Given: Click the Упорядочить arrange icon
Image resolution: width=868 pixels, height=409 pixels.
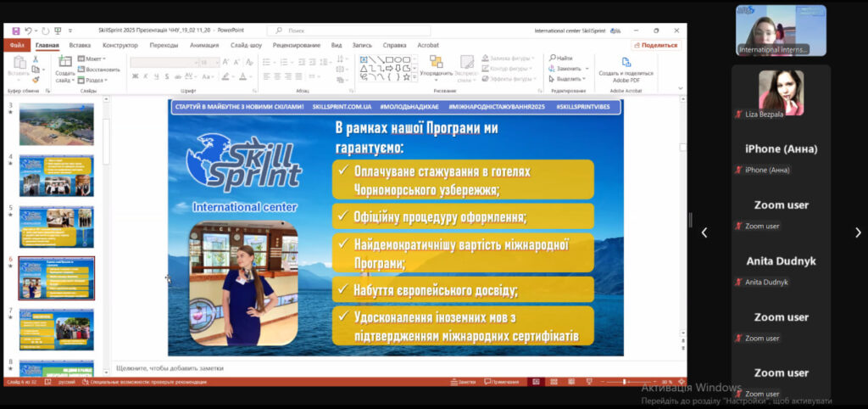Looking at the screenshot, I should [436, 66].
